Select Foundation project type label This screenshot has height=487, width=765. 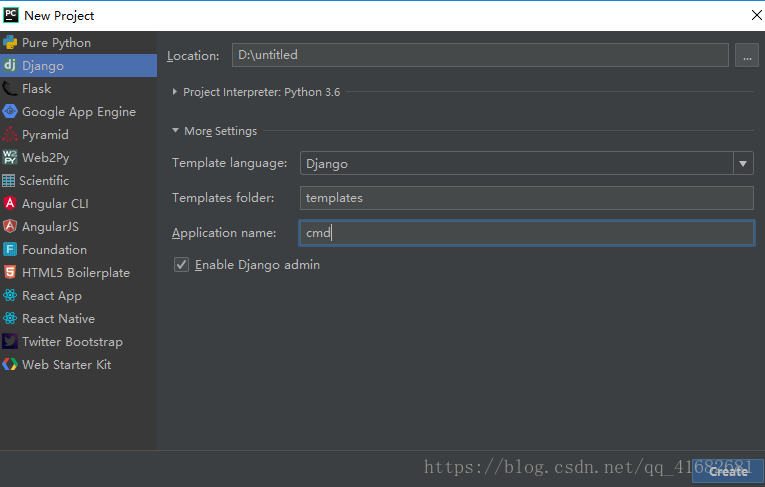[x=54, y=249]
